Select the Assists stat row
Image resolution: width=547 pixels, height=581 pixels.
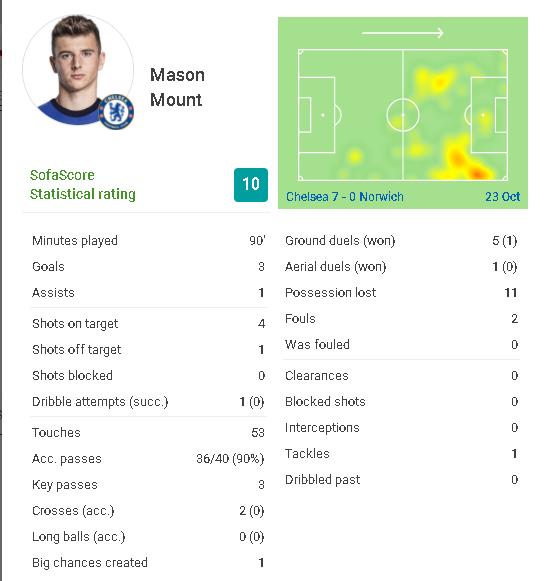148,293
